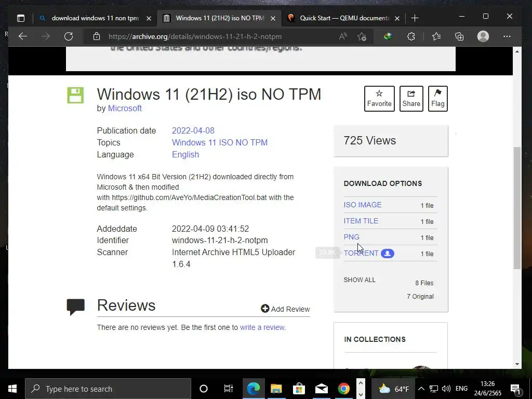
Task: Click the Favorite button
Action: point(379,99)
